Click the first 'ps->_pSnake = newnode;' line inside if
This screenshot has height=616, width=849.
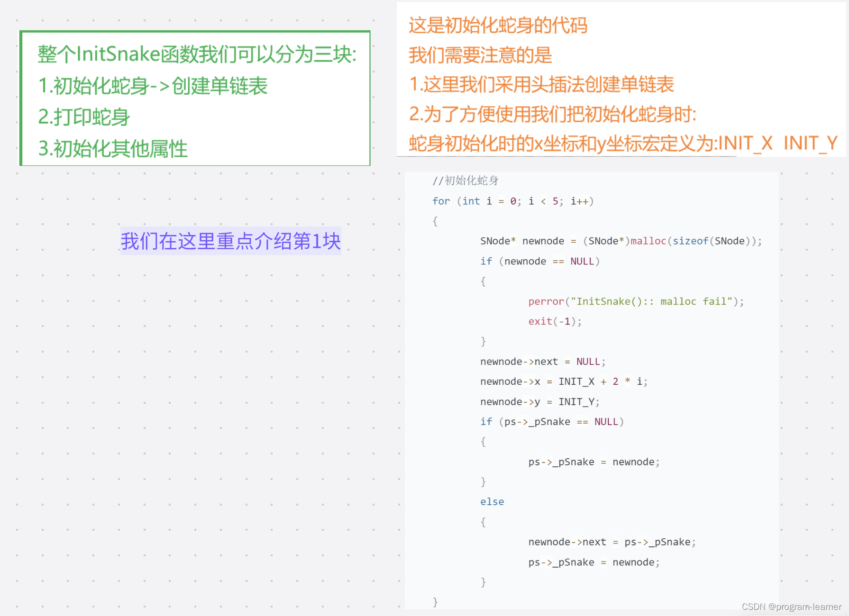coord(594,462)
